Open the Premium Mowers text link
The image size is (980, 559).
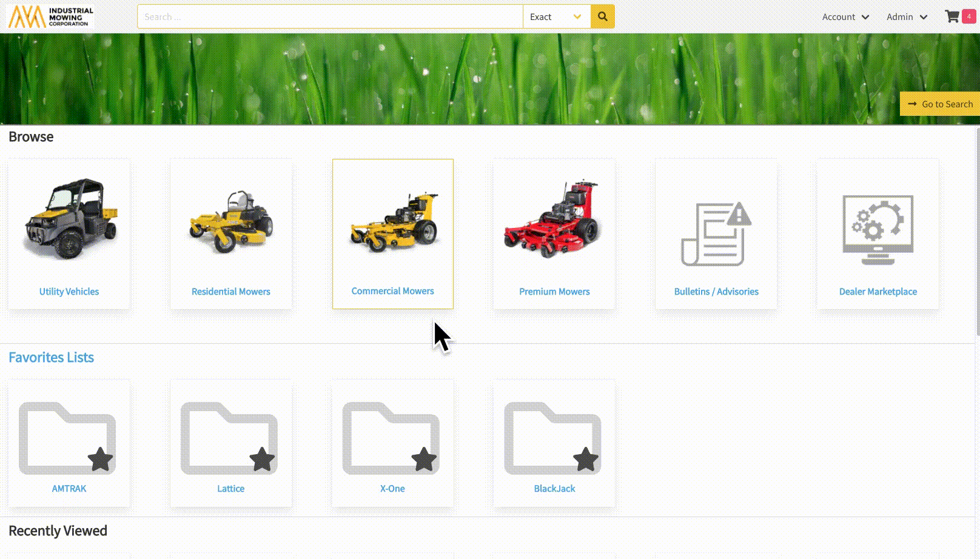(554, 292)
